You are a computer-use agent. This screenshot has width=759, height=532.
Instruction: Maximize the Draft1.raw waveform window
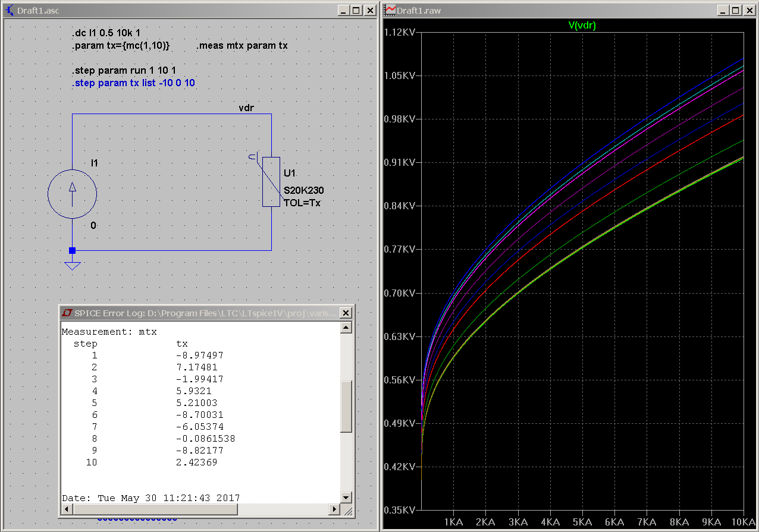point(735,10)
